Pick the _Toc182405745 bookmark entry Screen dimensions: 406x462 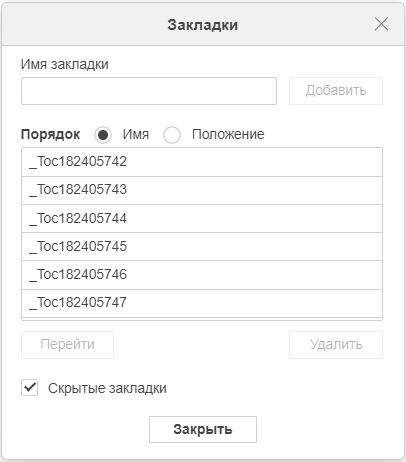(x=202, y=247)
